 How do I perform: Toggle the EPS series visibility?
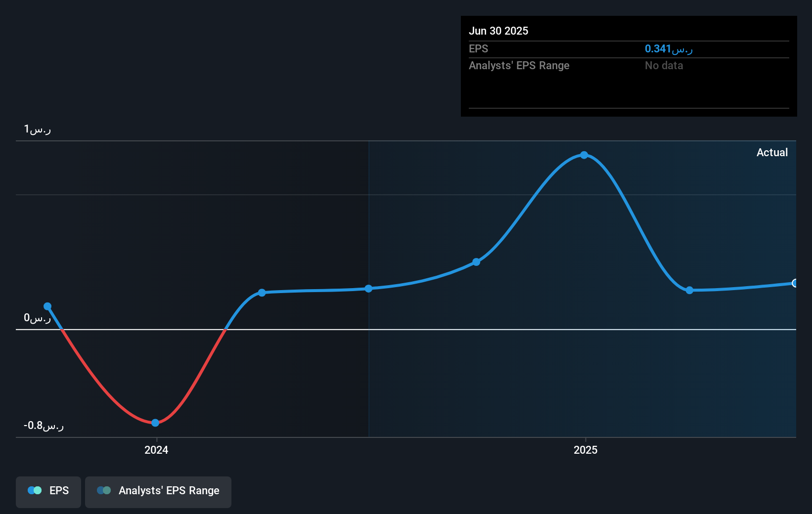pos(48,491)
